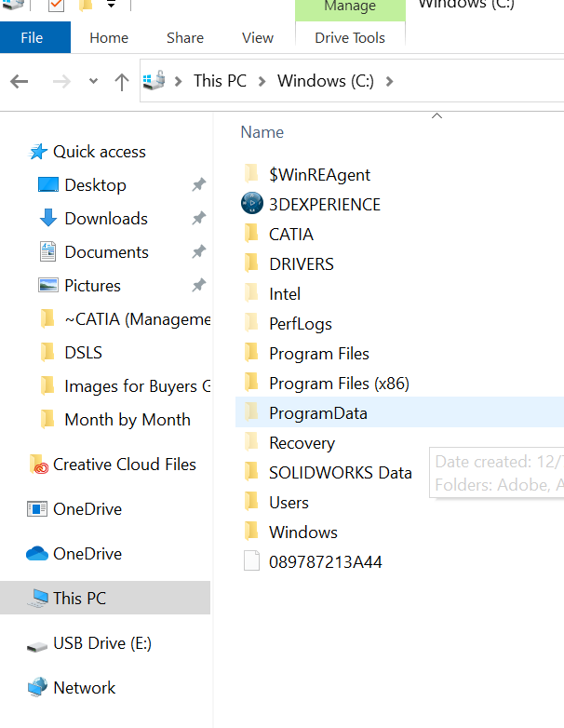This screenshot has height=728, width=564.
Task: Open the Drive Tools tab
Action: [350, 37]
